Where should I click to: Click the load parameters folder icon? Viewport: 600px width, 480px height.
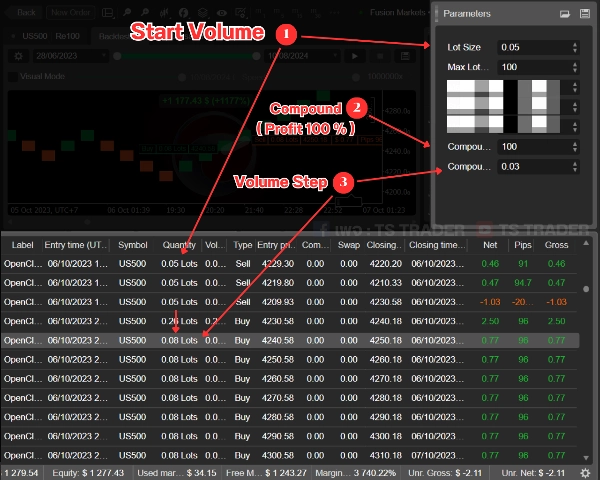tap(565, 14)
